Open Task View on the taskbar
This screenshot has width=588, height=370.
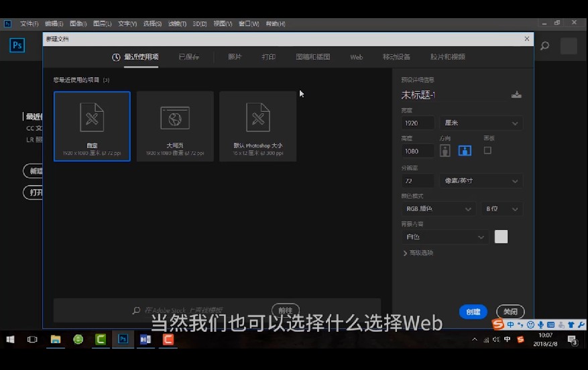pos(32,339)
